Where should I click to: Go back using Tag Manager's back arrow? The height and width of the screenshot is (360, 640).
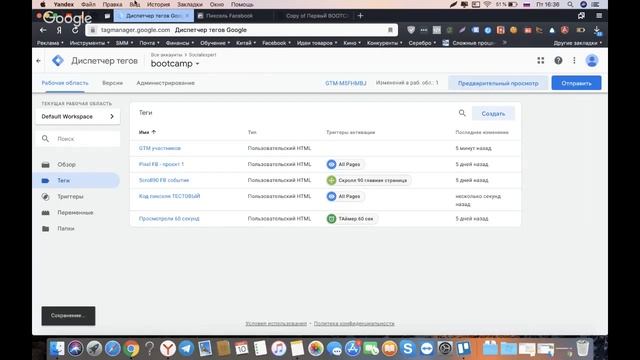pyautogui.click(x=38, y=61)
